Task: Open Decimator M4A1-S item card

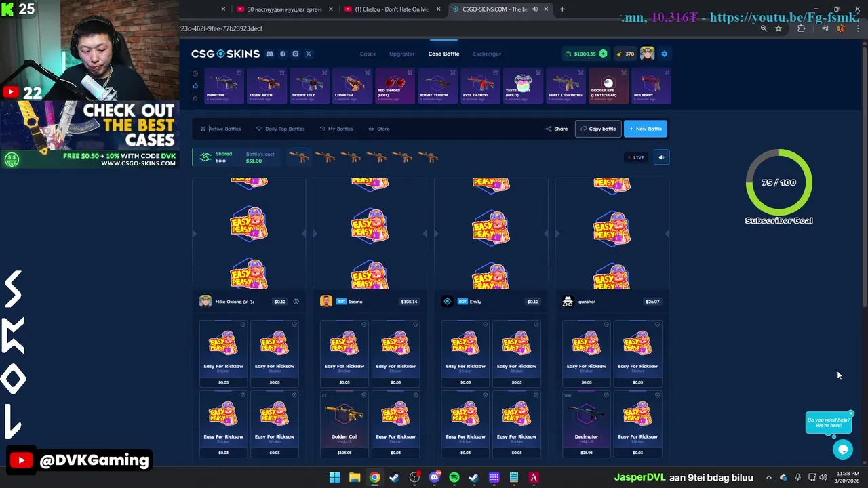Action: pyautogui.click(x=587, y=424)
